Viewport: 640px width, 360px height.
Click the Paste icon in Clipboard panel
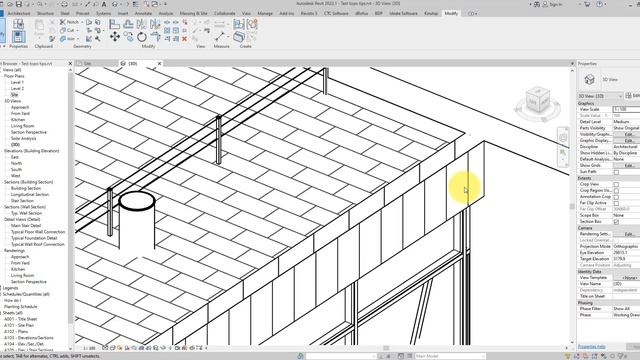point(39,28)
